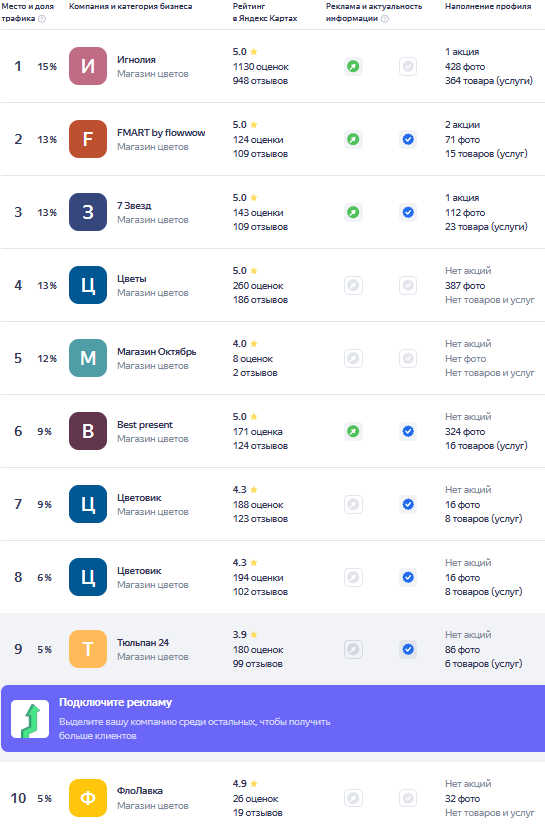Open the orange FMART by flowwow avatar
Screen dimensions: 545x825
(x=88, y=139)
